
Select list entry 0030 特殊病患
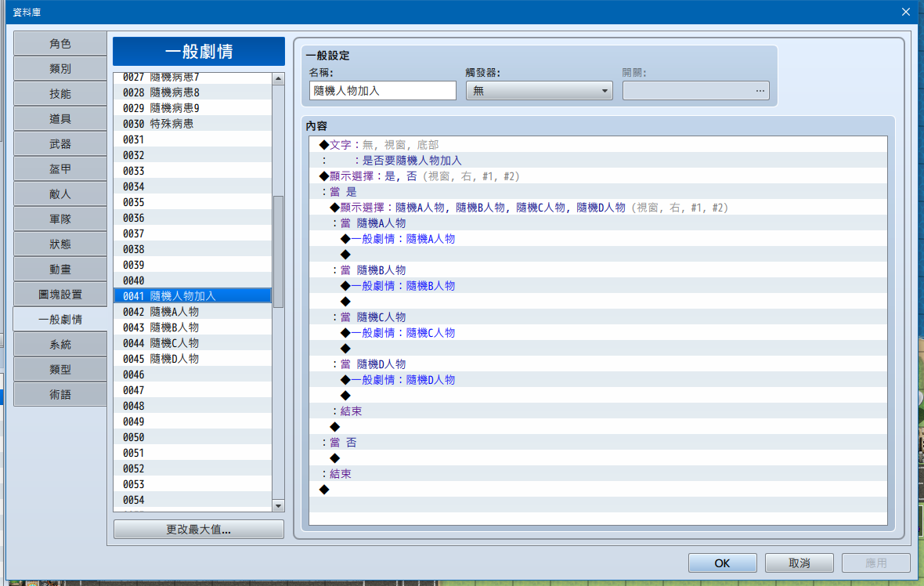(x=193, y=124)
